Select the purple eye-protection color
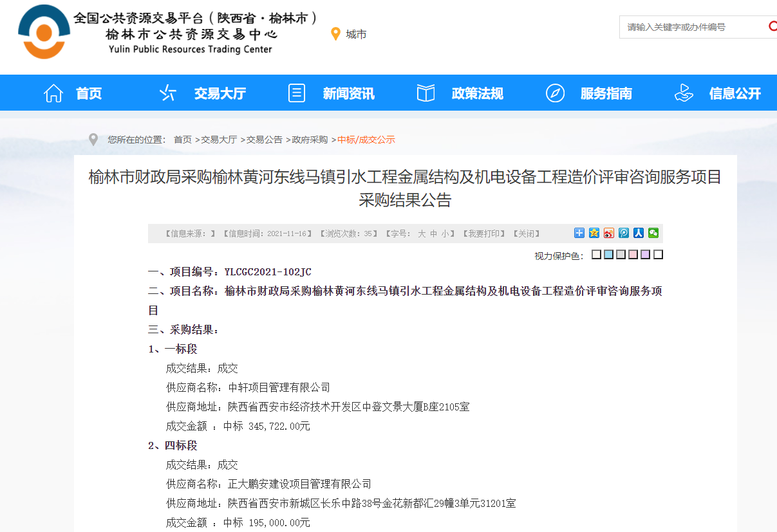Image resolution: width=777 pixels, height=532 pixels. [x=645, y=255]
